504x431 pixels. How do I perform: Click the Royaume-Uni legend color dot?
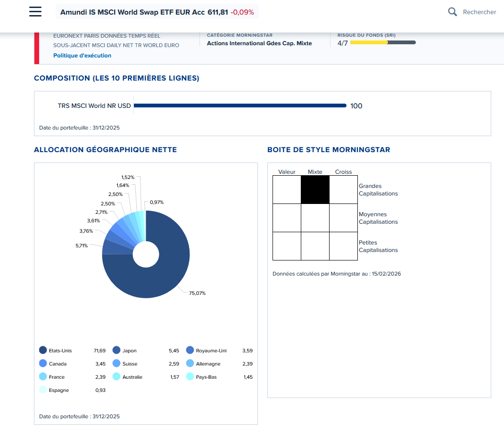pos(190,350)
